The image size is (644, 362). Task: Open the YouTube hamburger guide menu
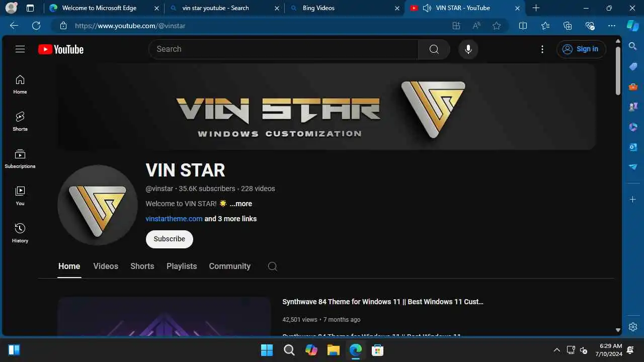click(x=20, y=49)
